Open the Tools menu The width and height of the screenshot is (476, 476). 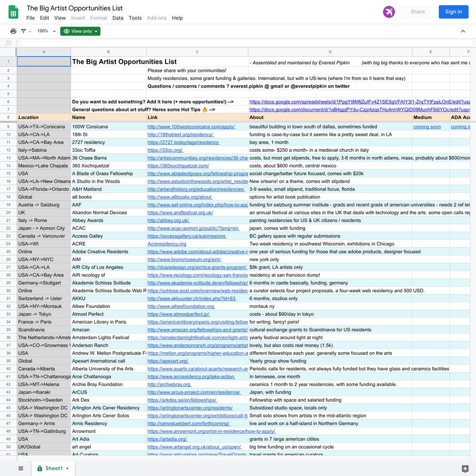coord(135,18)
